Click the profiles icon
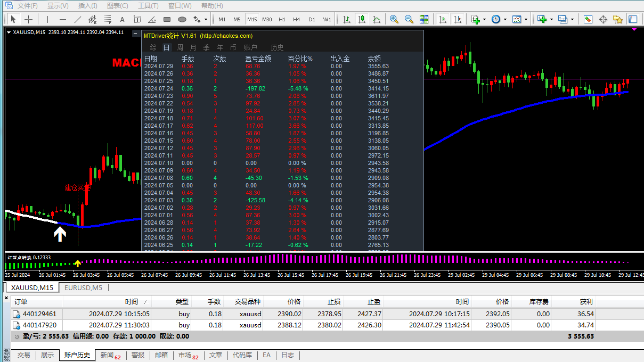Screen dimensions: 644x362 pyautogui.click(x=563, y=19)
